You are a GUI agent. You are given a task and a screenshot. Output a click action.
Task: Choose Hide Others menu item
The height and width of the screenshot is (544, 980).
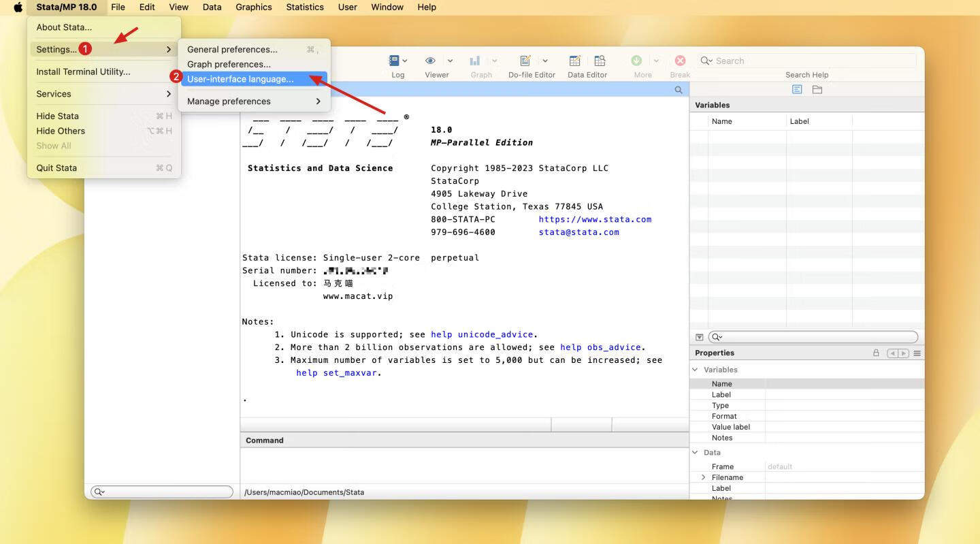(x=103, y=131)
